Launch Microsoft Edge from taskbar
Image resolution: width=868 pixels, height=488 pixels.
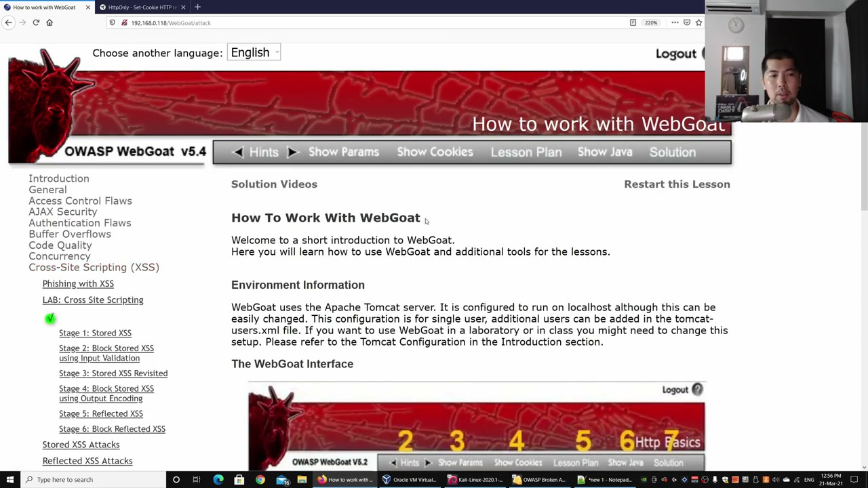218,479
